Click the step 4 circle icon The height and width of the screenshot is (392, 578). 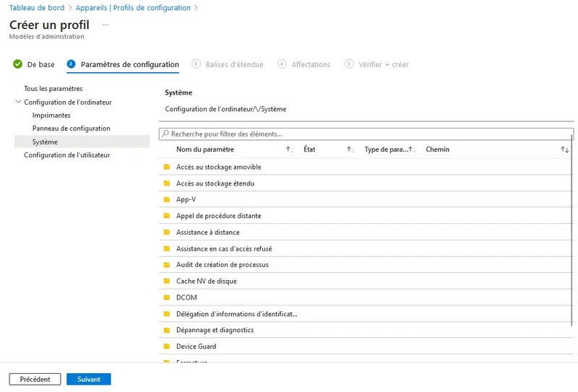[282, 64]
